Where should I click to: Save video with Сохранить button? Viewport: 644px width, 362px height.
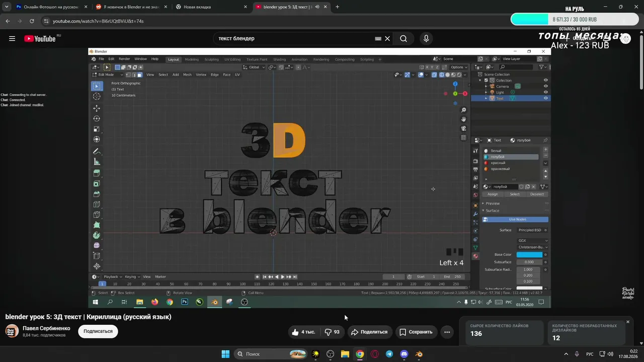tap(416, 332)
